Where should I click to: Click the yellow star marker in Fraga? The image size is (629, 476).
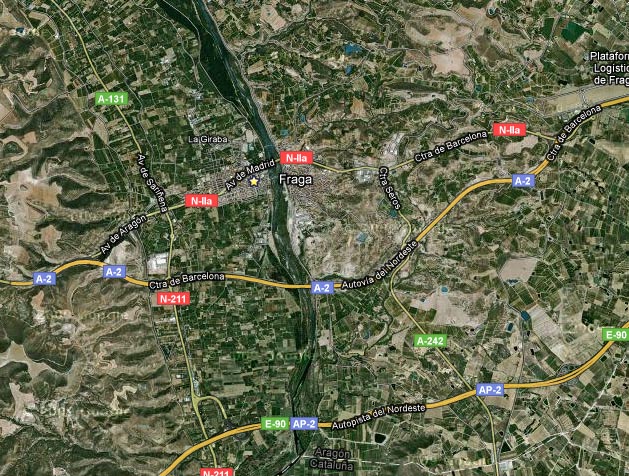coord(254,181)
